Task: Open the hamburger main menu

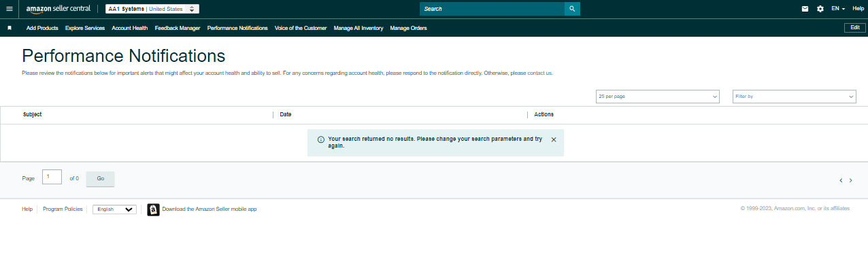Action: tap(10, 9)
